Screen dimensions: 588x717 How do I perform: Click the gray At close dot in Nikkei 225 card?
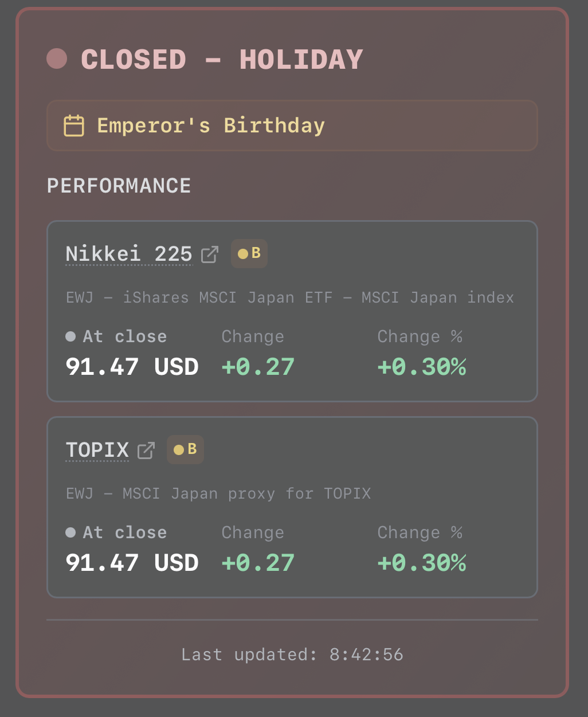pyautogui.click(x=70, y=336)
